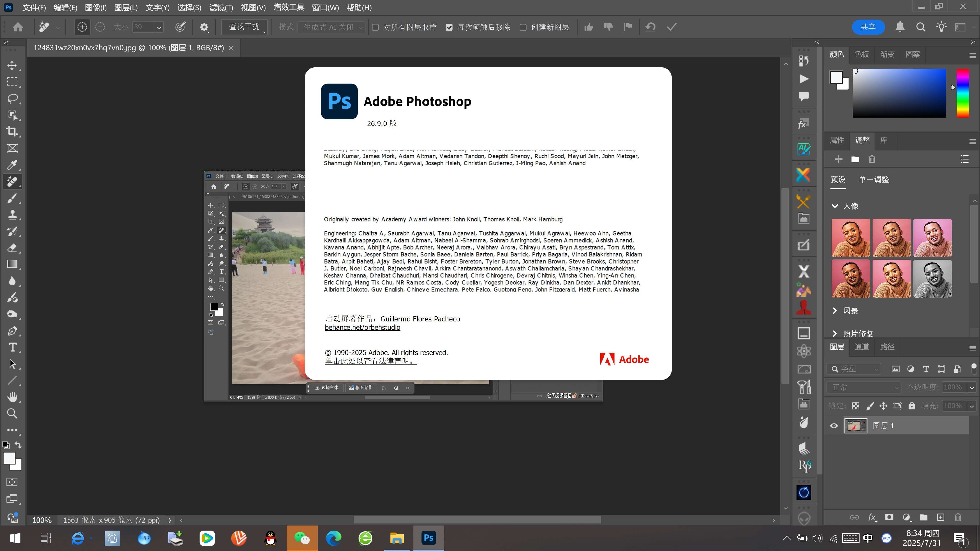Collapse the 人像 preset group
980x551 pixels.
[x=835, y=206]
